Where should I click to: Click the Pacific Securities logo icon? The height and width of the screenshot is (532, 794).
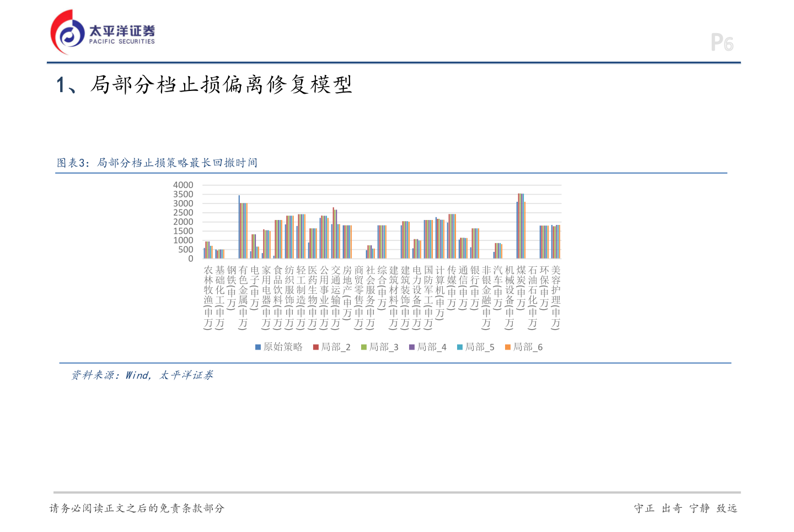(x=67, y=32)
